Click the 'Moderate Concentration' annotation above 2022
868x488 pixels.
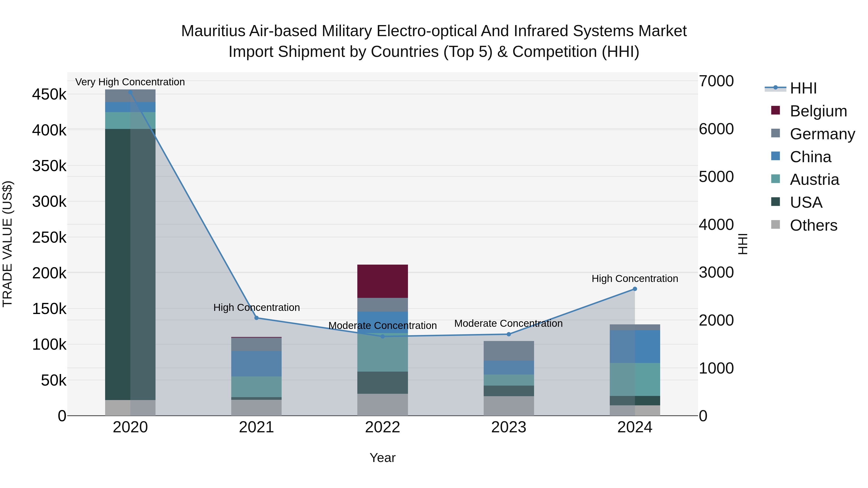pos(382,326)
